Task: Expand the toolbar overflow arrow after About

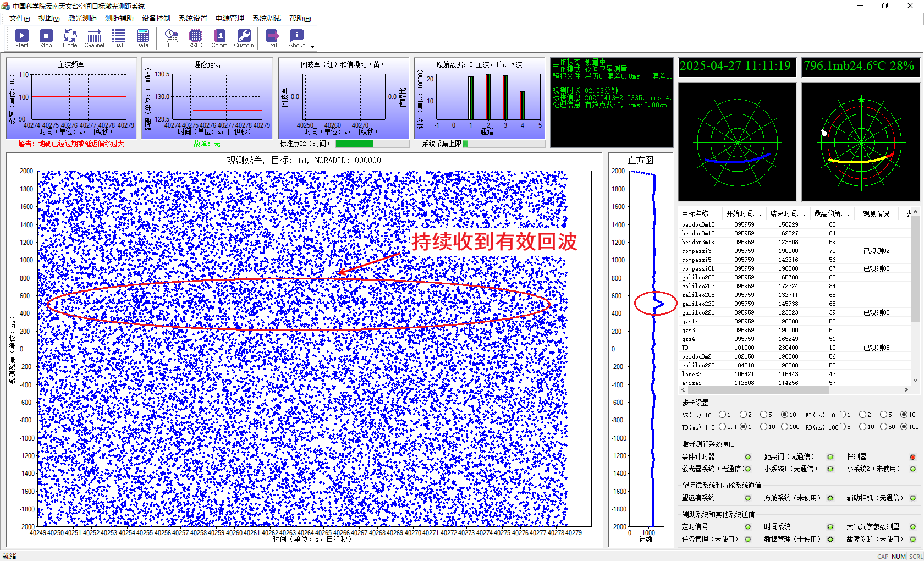Action: (312, 47)
